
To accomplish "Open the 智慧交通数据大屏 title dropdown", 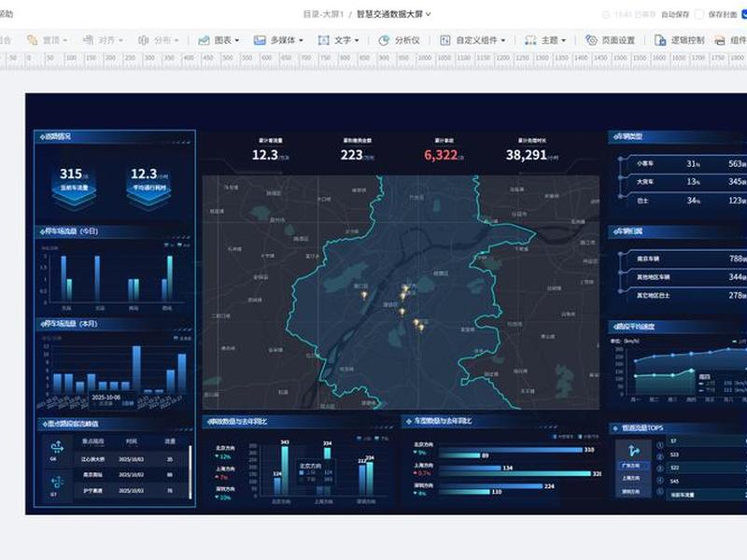I will tap(394, 14).
